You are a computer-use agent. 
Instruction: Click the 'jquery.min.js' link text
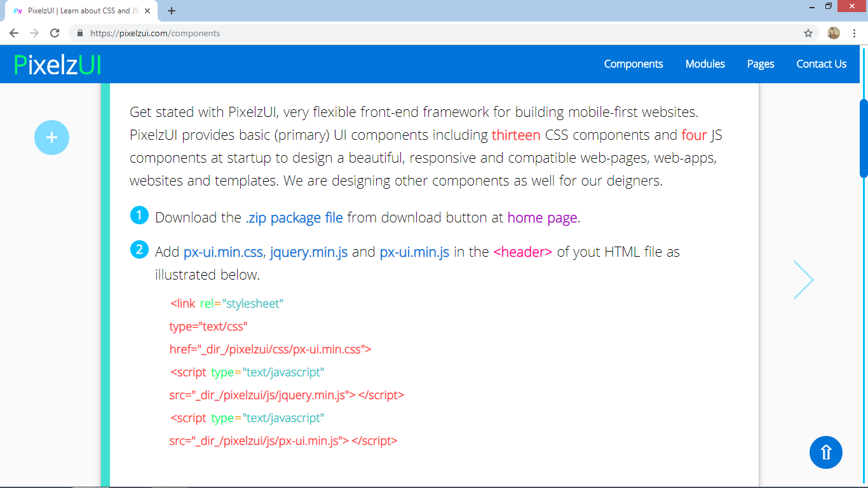point(309,252)
